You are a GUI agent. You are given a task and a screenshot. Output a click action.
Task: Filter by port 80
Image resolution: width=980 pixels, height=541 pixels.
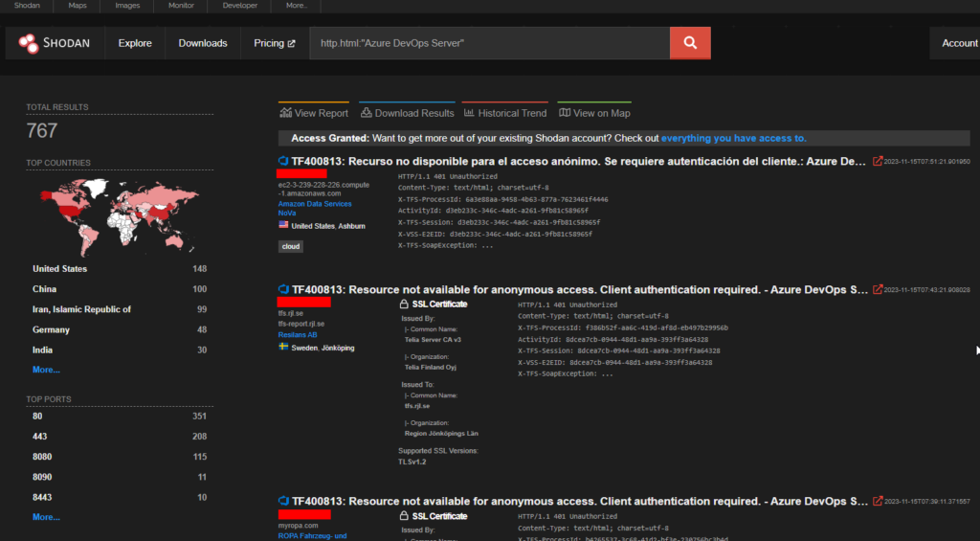120,416
